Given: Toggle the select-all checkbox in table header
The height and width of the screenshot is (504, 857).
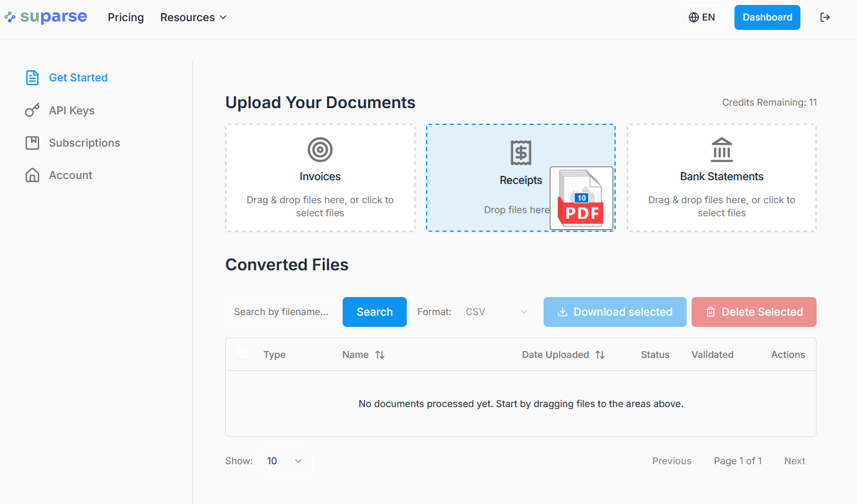Looking at the screenshot, I should tap(242, 354).
